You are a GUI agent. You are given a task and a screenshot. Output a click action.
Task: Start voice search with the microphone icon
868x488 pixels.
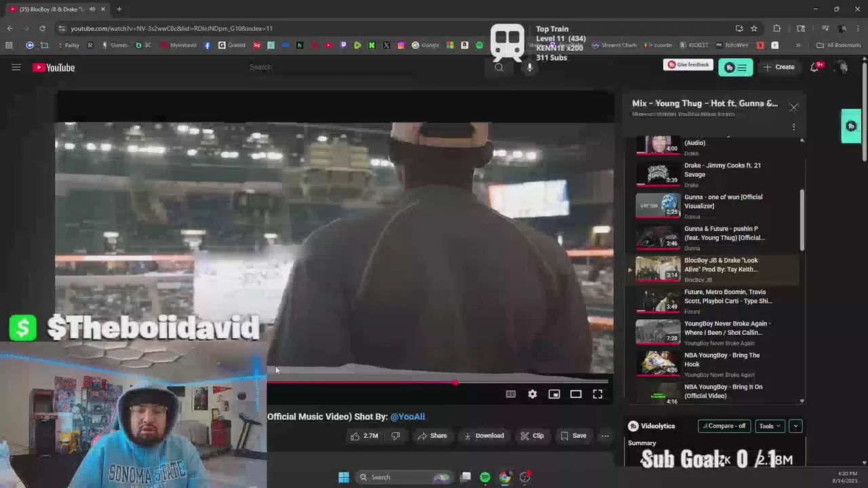(530, 67)
